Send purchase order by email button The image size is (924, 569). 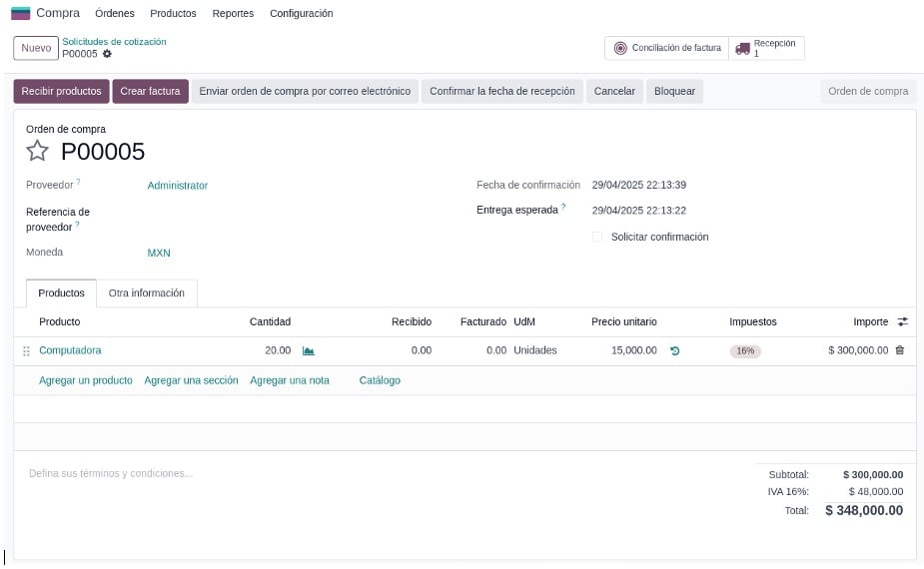click(x=305, y=91)
